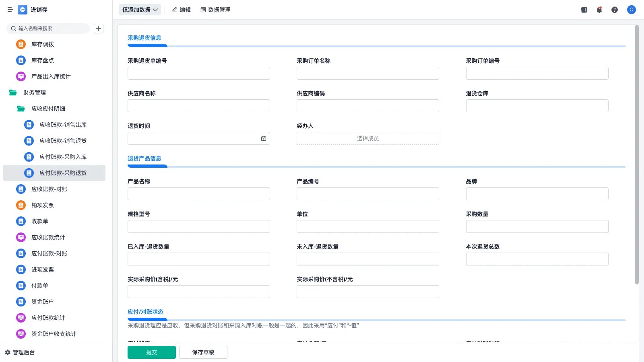Click the 库存调拨 orange form icon
644x362 pixels.
click(21, 44)
